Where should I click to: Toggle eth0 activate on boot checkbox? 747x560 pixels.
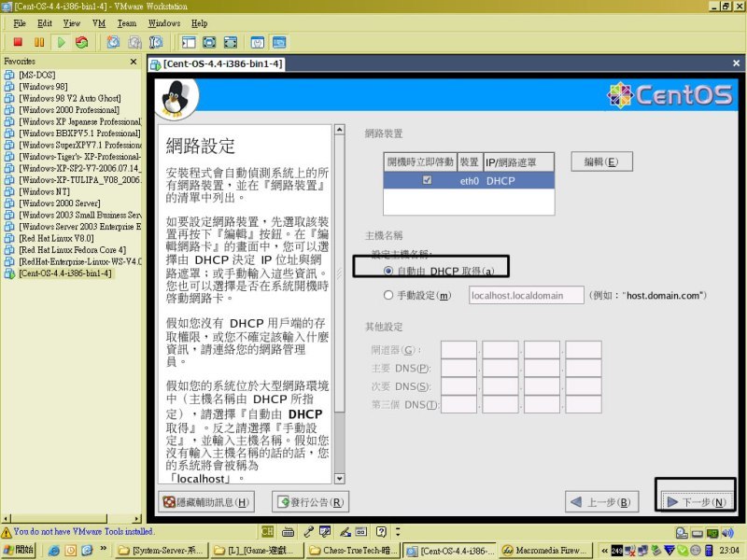[428, 180]
